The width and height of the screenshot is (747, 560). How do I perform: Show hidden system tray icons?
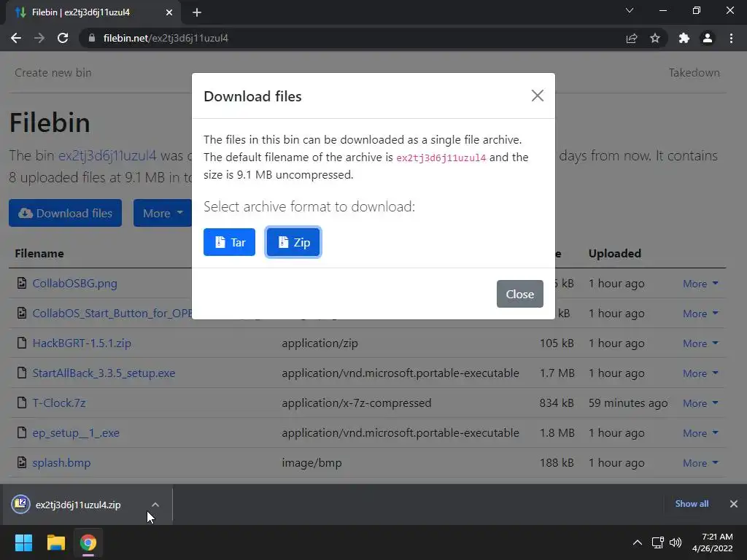tap(638, 542)
